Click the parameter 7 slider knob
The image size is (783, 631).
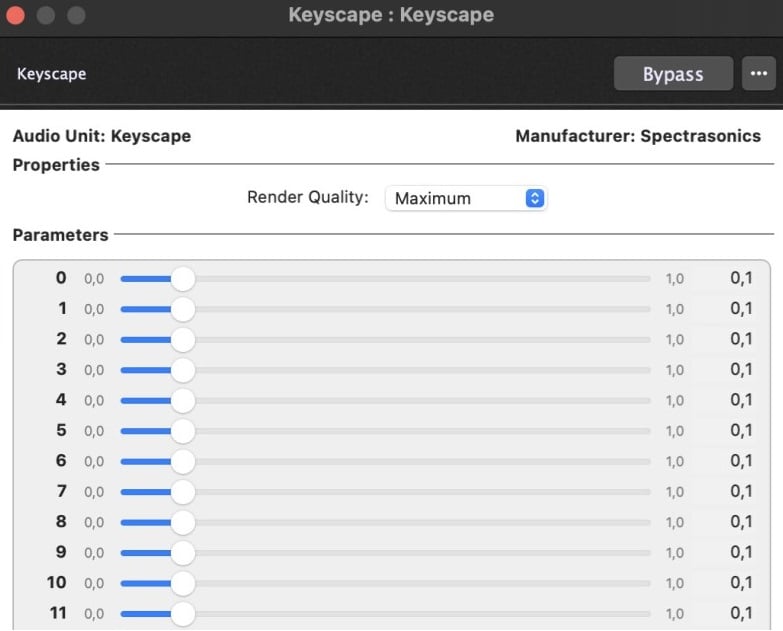183,492
